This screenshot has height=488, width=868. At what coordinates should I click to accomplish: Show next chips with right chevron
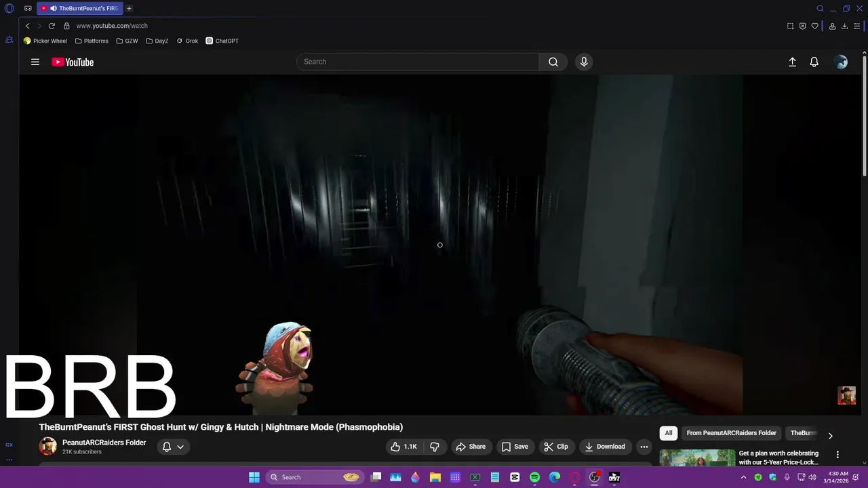(x=830, y=436)
